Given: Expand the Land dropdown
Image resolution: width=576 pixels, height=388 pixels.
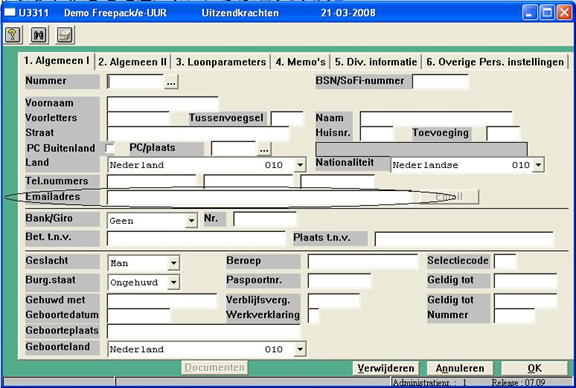Looking at the screenshot, I should click(300, 165).
